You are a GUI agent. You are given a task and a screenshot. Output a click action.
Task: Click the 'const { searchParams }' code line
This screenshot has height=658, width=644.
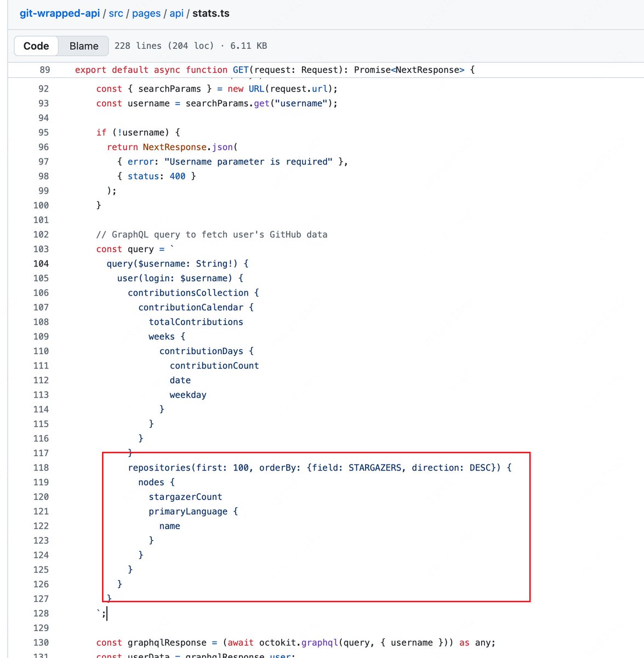point(216,89)
